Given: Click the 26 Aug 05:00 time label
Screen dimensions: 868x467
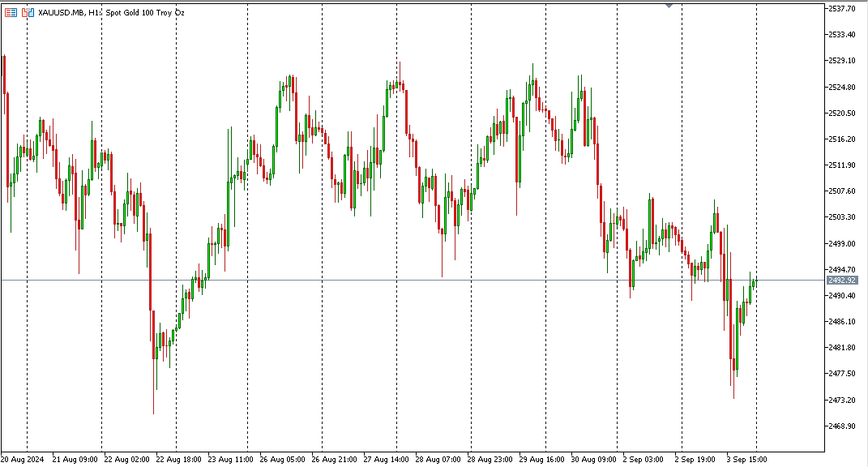Looking at the screenshot, I should pos(282,459).
